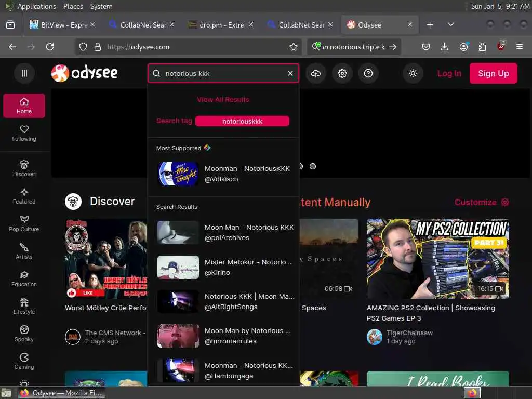
Task: Open the upload cloud icon
Action: click(x=316, y=73)
